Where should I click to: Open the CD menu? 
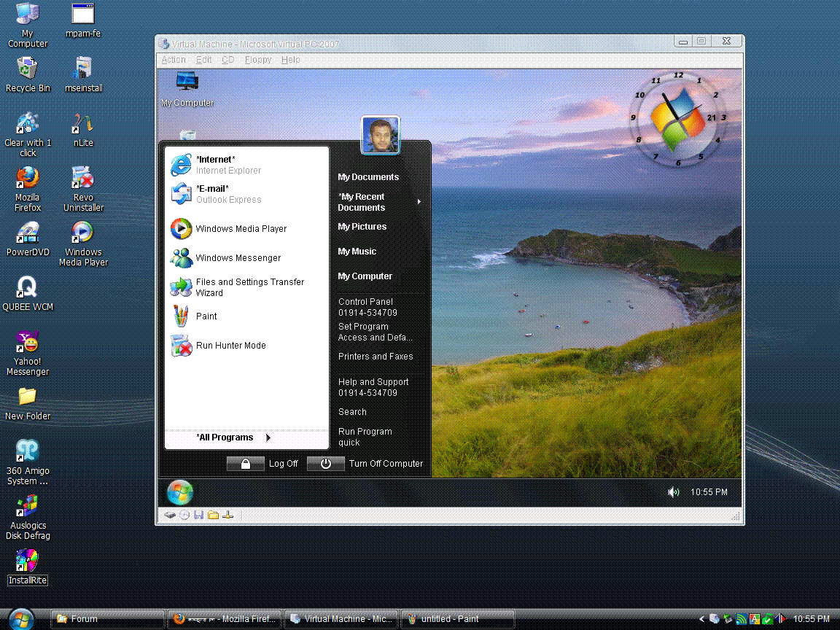click(x=227, y=60)
